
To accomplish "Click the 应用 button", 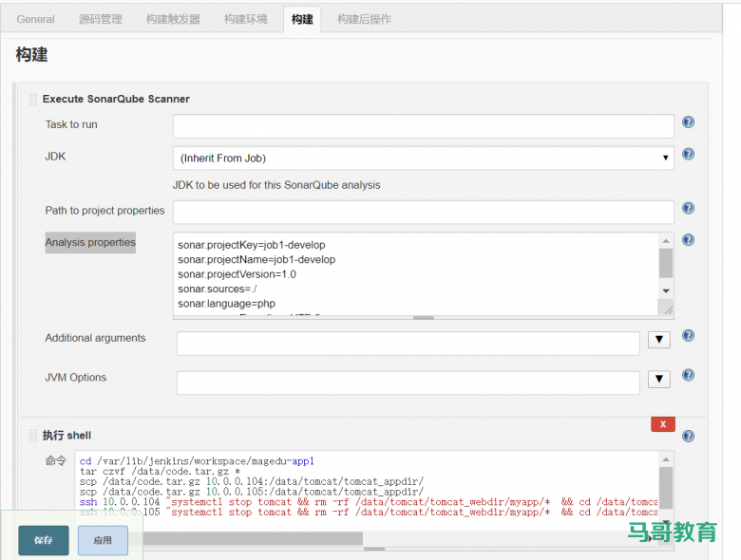I will [103, 540].
